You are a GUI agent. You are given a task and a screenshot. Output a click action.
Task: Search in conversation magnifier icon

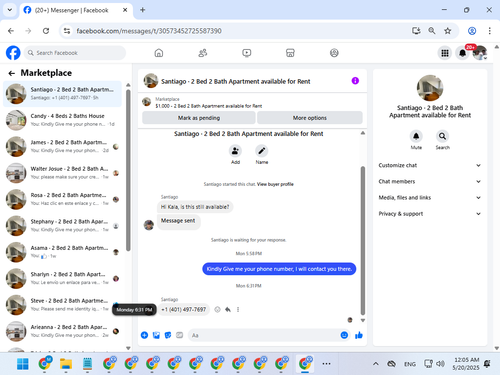pyautogui.click(x=442, y=136)
